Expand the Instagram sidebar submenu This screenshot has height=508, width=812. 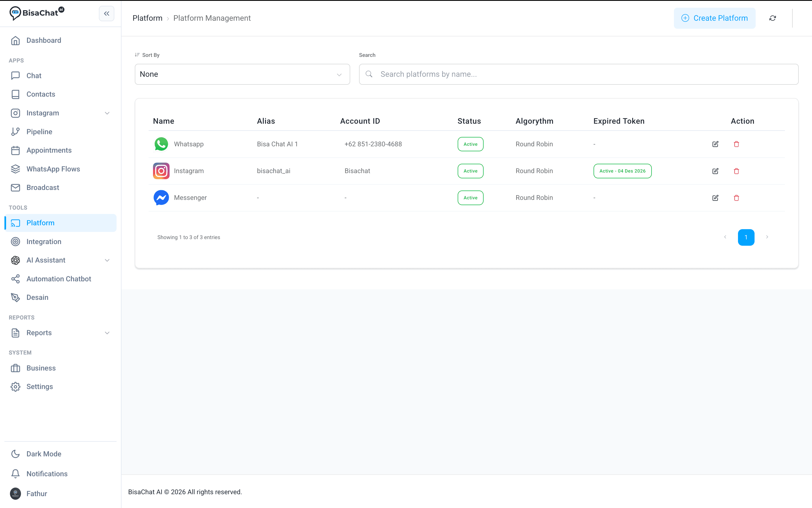pos(107,113)
